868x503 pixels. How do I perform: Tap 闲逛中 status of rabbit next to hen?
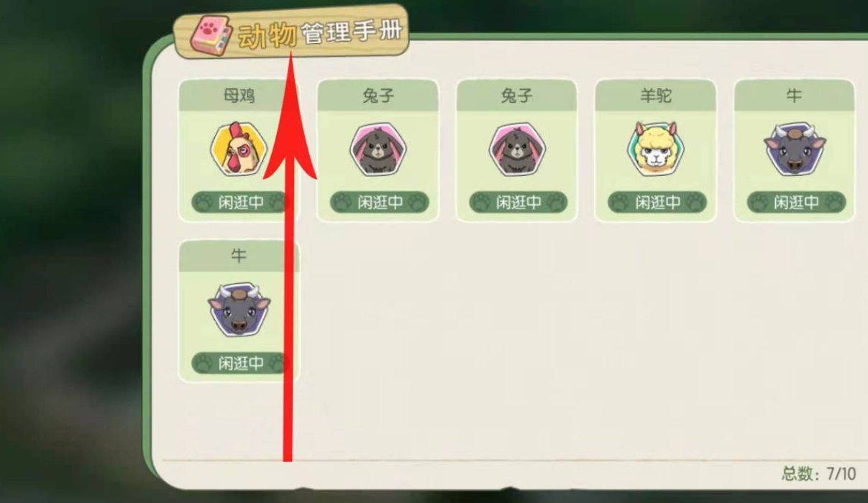(x=380, y=202)
